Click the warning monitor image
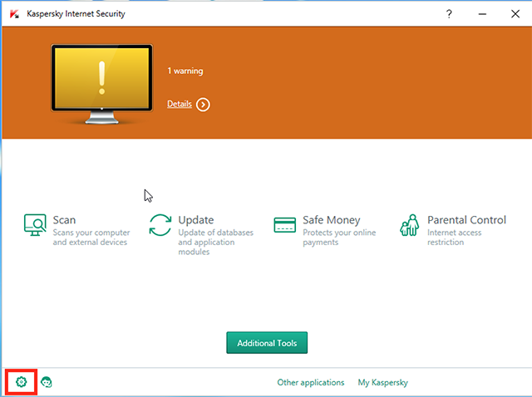The height and width of the screenshot is (397, 532). click(101, 84)
